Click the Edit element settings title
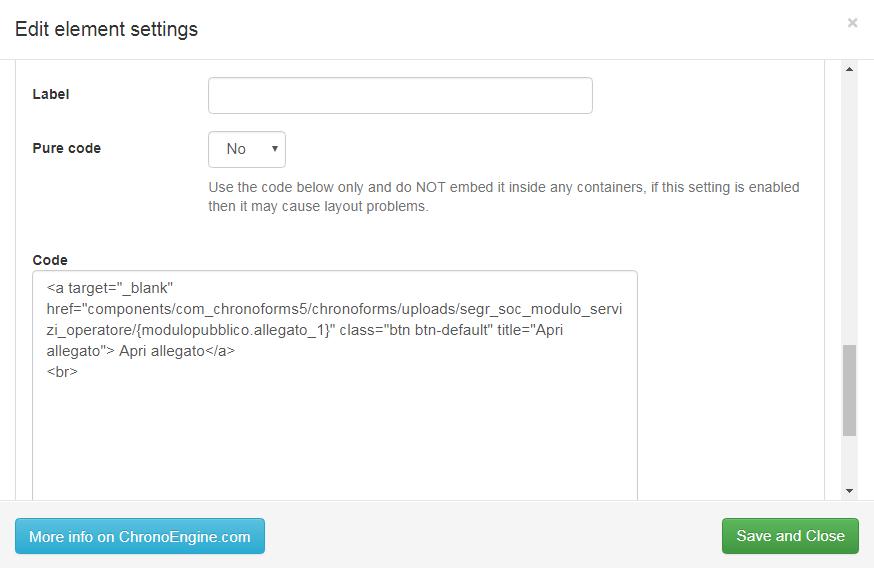This screenshot has height=568, width=874. (106, 29)
